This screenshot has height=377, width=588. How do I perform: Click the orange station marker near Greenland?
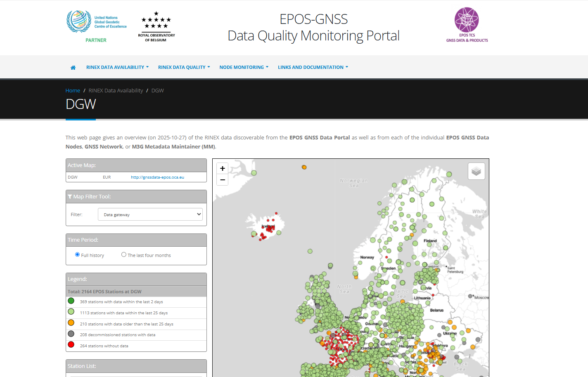pyautogui.click(x=304, y=167)
